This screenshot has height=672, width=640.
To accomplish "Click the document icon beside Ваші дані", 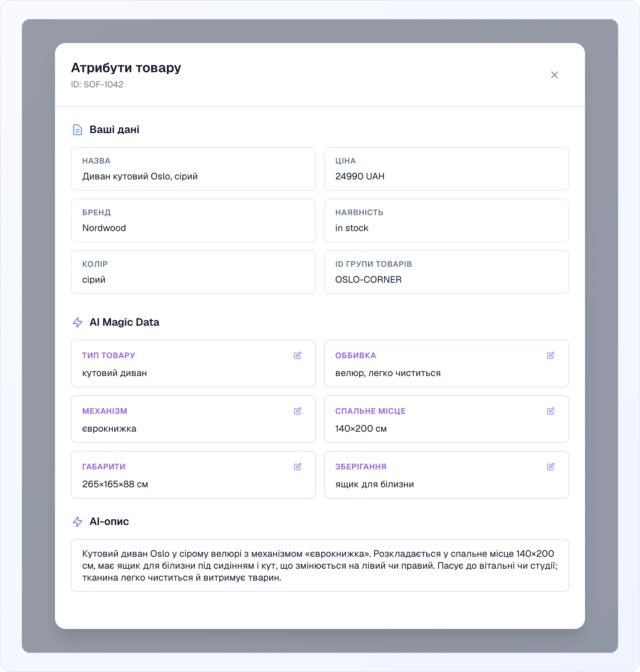I will point(78,130).
